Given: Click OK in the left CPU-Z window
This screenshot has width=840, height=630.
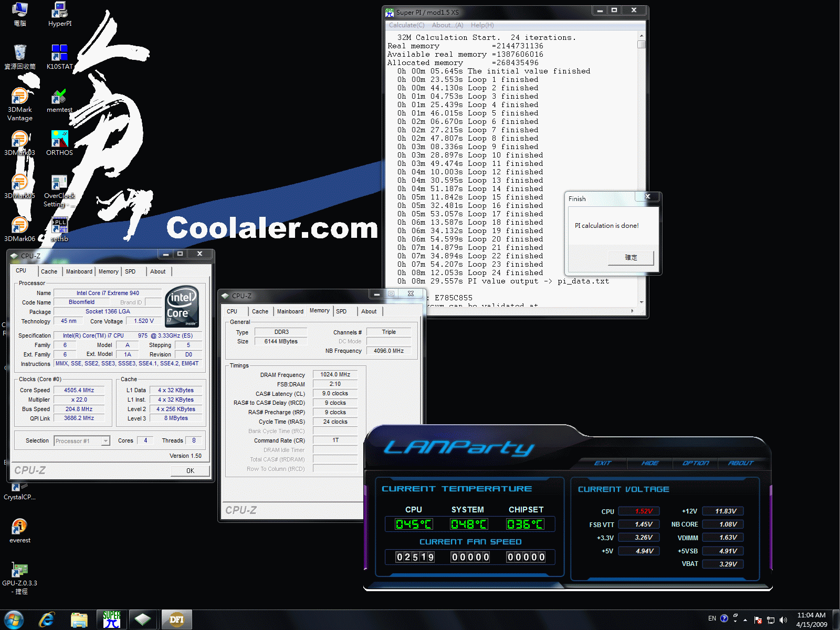Looking at the screenshot, I should pyautogui.click(x=190, y=471).
